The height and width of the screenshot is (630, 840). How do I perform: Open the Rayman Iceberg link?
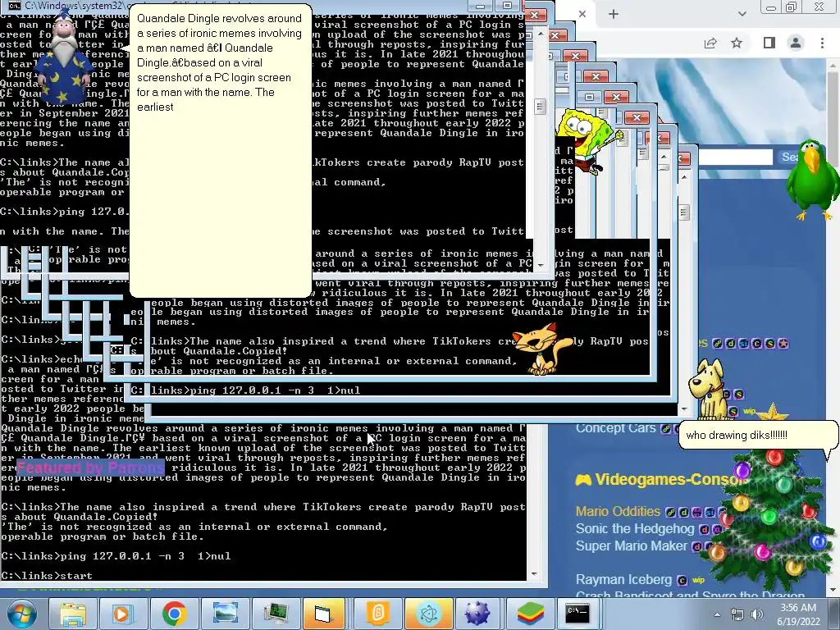[x=623, y=580]
